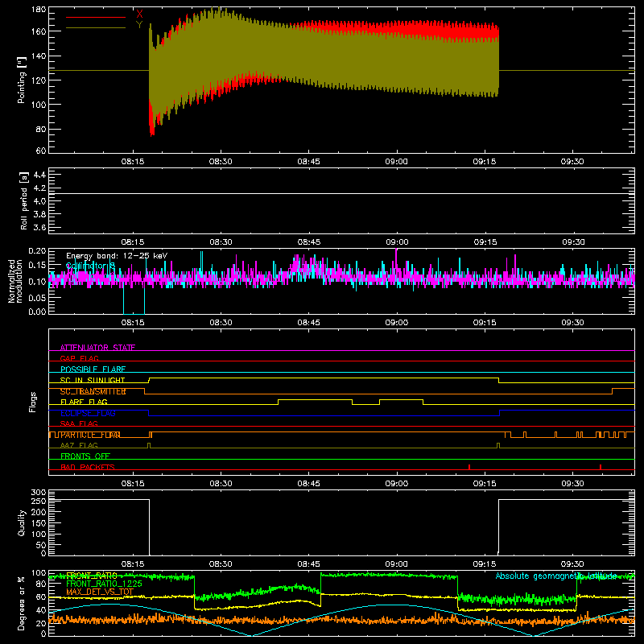Image resolution: width=644 pixels, height=644 pixels.
Task: Click the SC_IN_SUNLIGHT label
Action: click(x=93, y=380)
